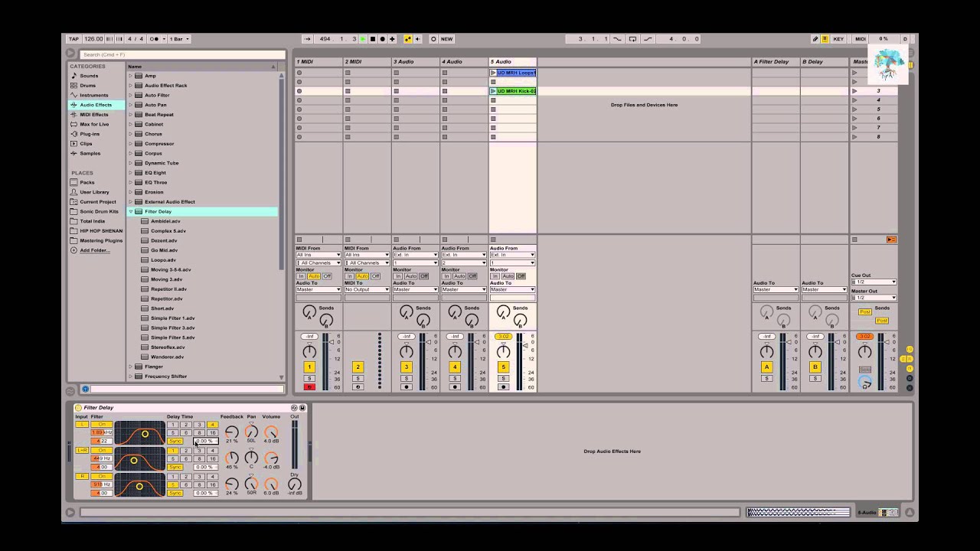Click the NEW scene capture button
Screen dimensions: 980x551
coord(446,39)
